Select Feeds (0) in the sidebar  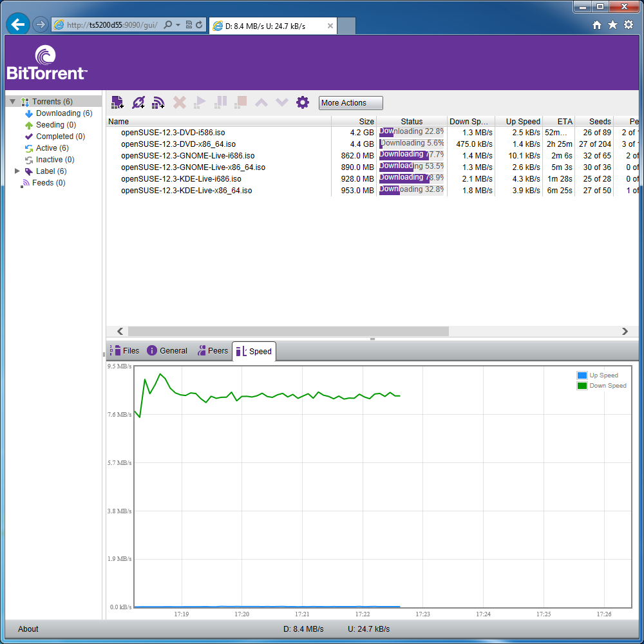48,182
